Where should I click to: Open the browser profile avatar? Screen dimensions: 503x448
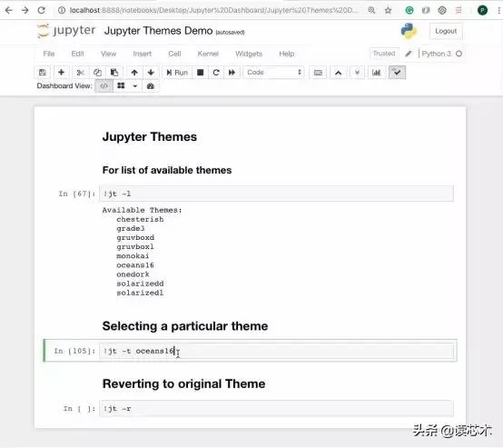pyautogui.click(x=482, y=10)
